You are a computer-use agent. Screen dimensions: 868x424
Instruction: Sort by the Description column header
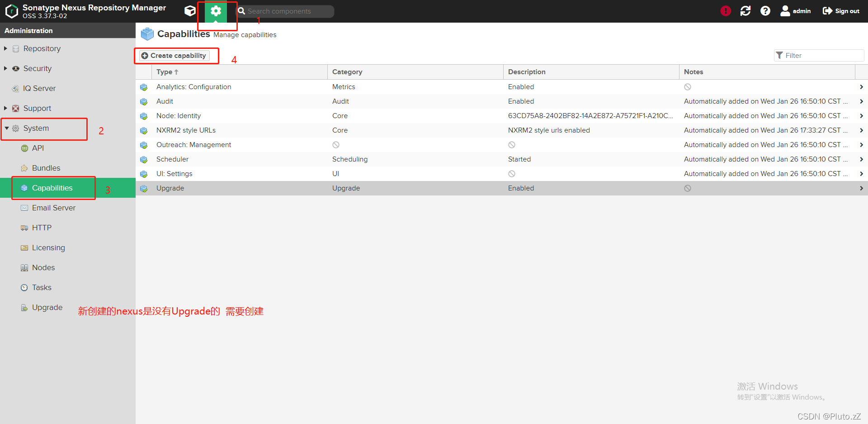pyautogui.click(x=591, y=72)
